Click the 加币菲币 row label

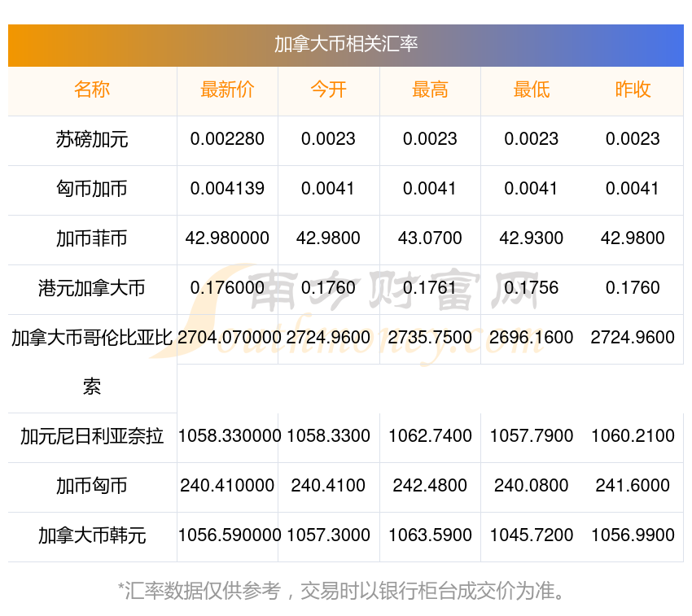[x=92, y=238]
